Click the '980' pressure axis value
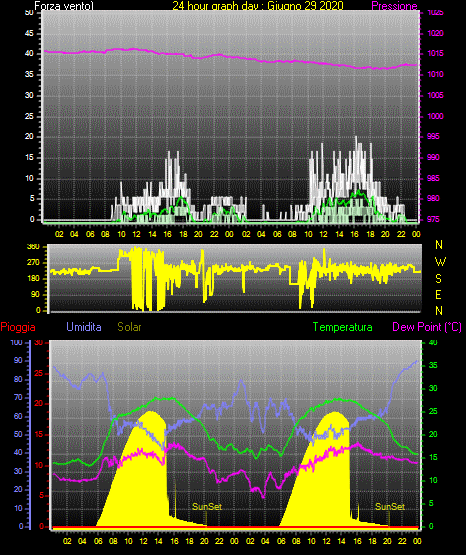Screen dimensions: 466x555 coord(433,198)
